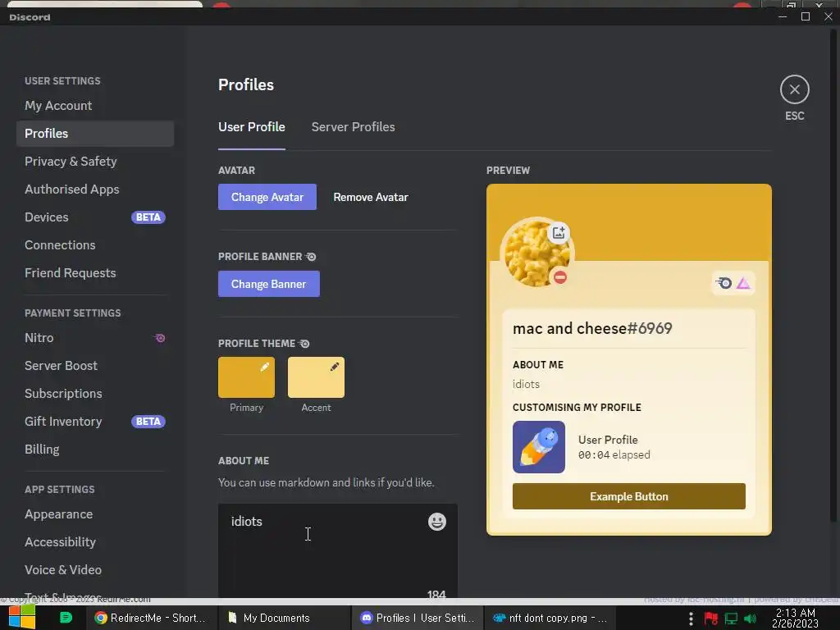
Task: Click the 'idiots' text in preview About Me
Action: tap(526, 384)
